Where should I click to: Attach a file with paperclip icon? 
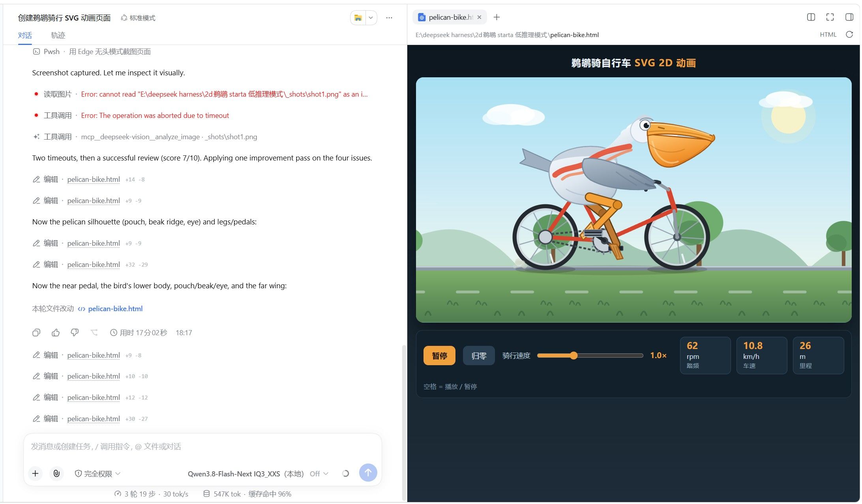(56, 473)
